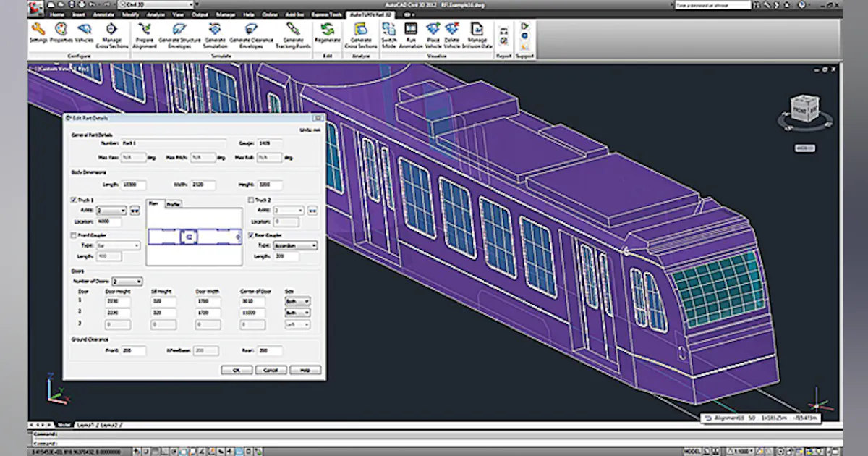Switch to the Home ribbon tab
This screenshot has width=868, height=456.
click(x=57, y=14)
